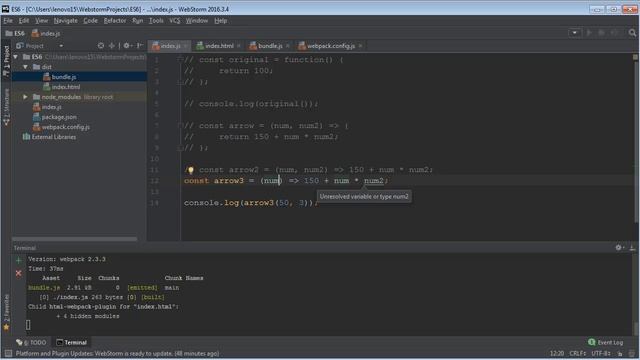The width and height of the screenshot is (640, 360).
Task: Select index.js in project tree
Action: tap(47, 107)
